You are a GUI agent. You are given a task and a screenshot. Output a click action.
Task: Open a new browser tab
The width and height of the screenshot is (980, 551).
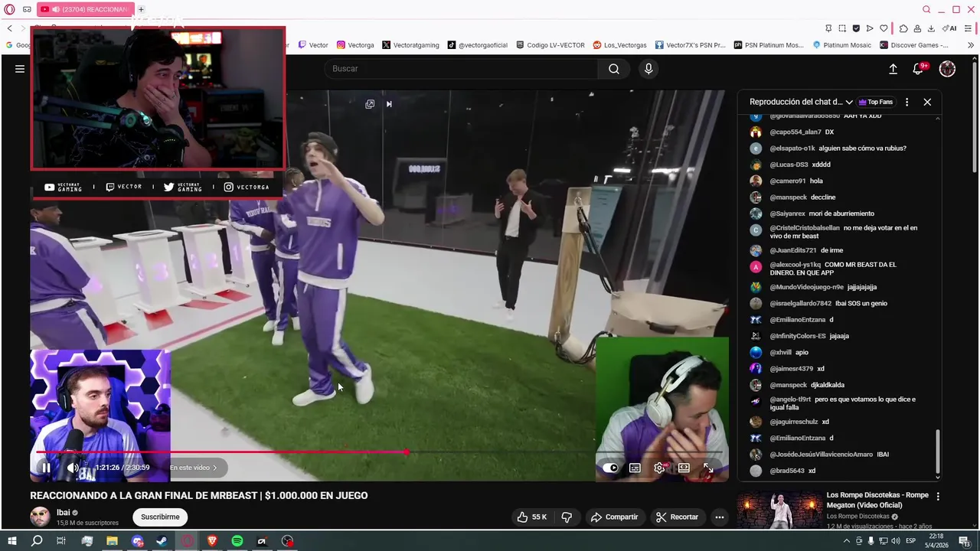[x=141, y=9]
